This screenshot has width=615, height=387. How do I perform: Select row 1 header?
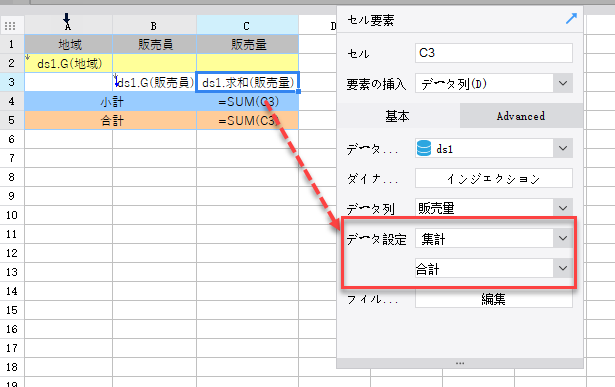pos(12,44)
